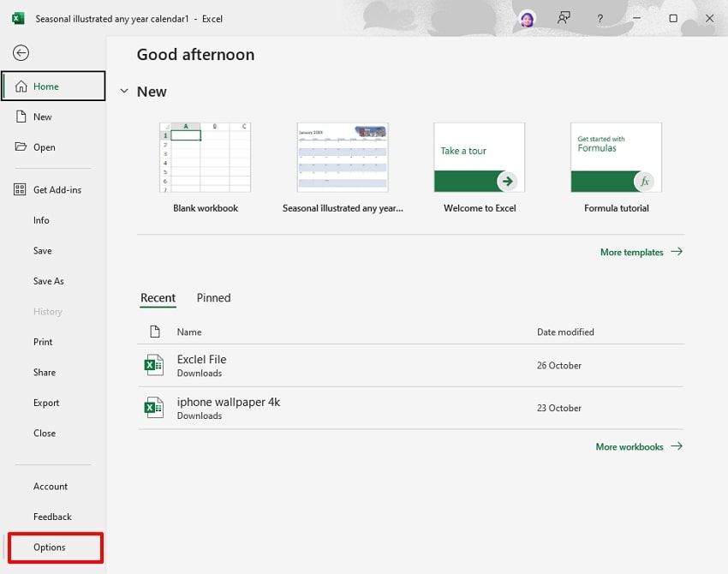The width and height of the screenshot is (728, 574).
Task: Select the Excel icon next to iphone wallpaper 4k
Action: point(154,408)
